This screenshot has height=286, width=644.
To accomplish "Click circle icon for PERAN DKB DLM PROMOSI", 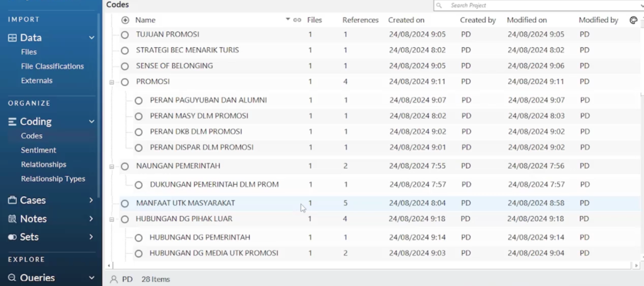I will point(138,132).
